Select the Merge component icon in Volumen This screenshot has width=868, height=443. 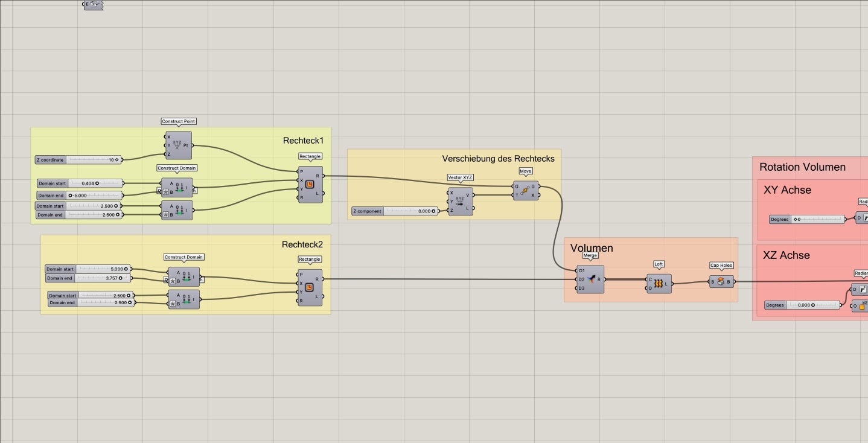click(x=590, y=279)
